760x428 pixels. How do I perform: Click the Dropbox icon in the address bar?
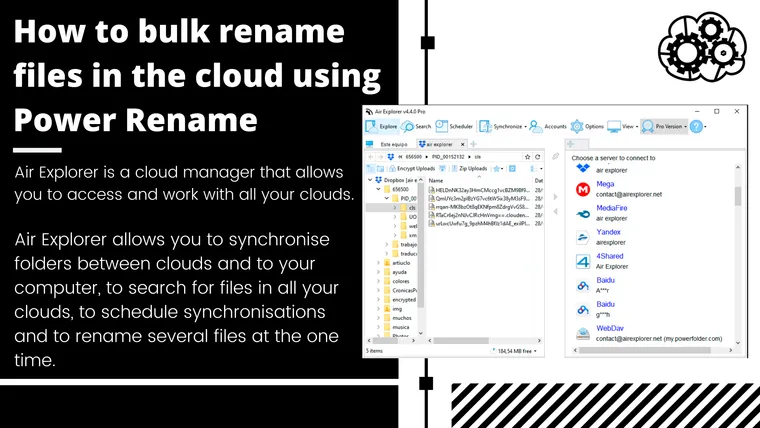391,157
